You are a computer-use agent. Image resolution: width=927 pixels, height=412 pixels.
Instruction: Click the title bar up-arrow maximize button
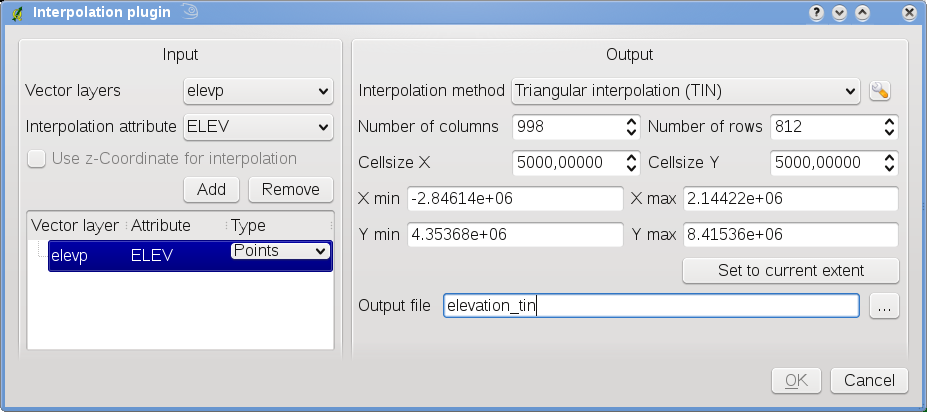(862, 13)
